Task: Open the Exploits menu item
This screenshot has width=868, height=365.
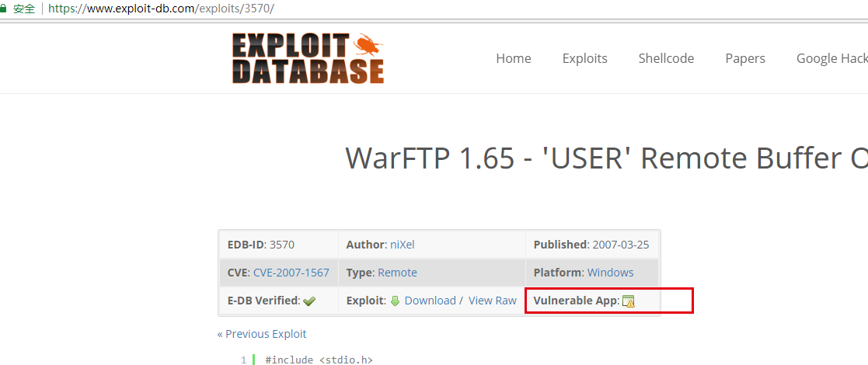Action: 584,58
